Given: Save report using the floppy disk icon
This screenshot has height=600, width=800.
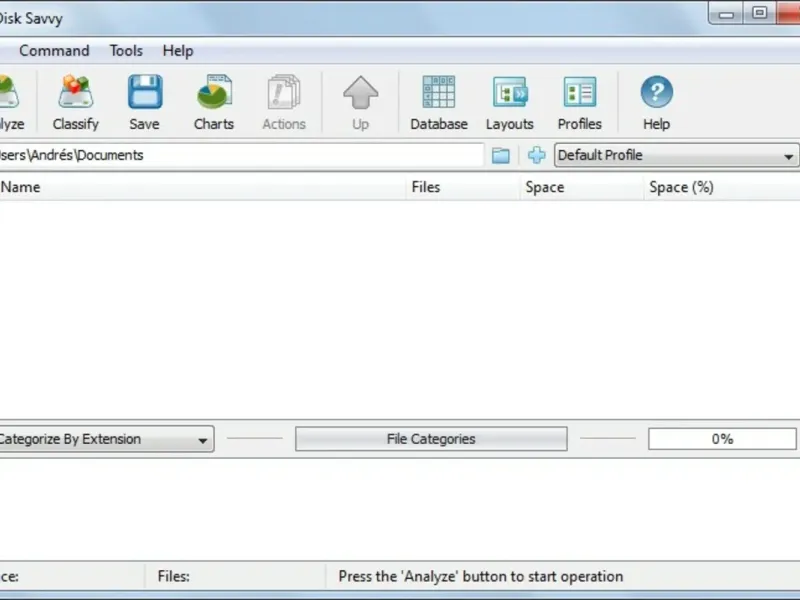Looking at the screenshot, I should pyautogui.click(x=144, y=103).
